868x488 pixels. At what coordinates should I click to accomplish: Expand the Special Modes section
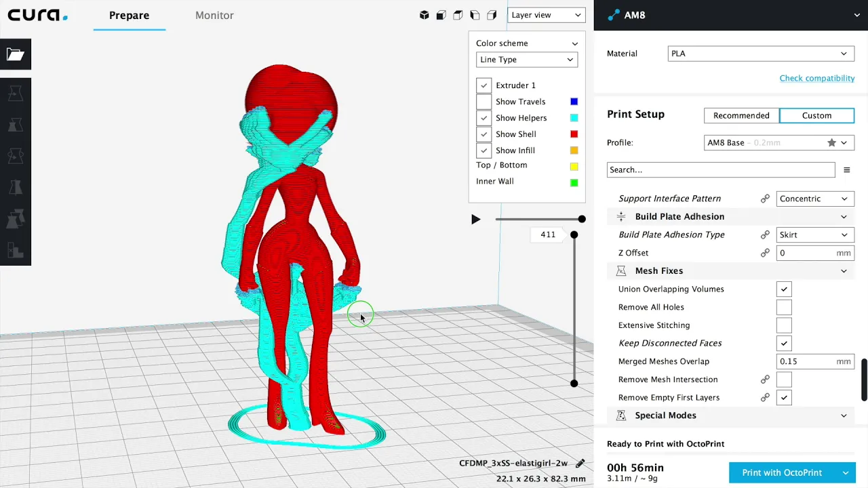[844, 415]
